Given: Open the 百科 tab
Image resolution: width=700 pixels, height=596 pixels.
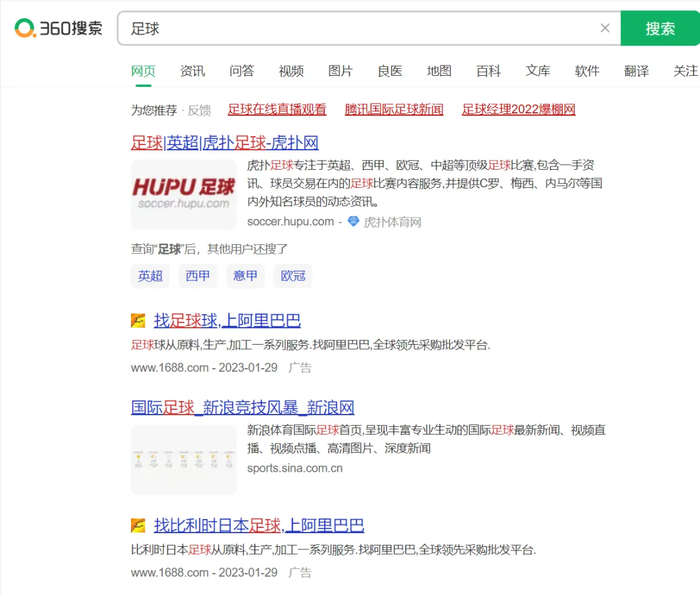Looking at the screenshot, I should [x=489, y=71].
